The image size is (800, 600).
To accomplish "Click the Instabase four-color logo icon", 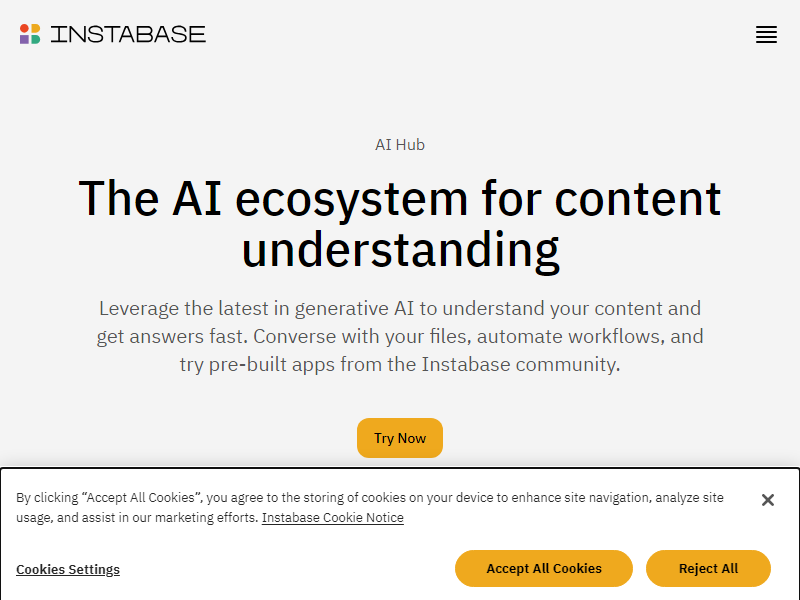I will 30,34.
